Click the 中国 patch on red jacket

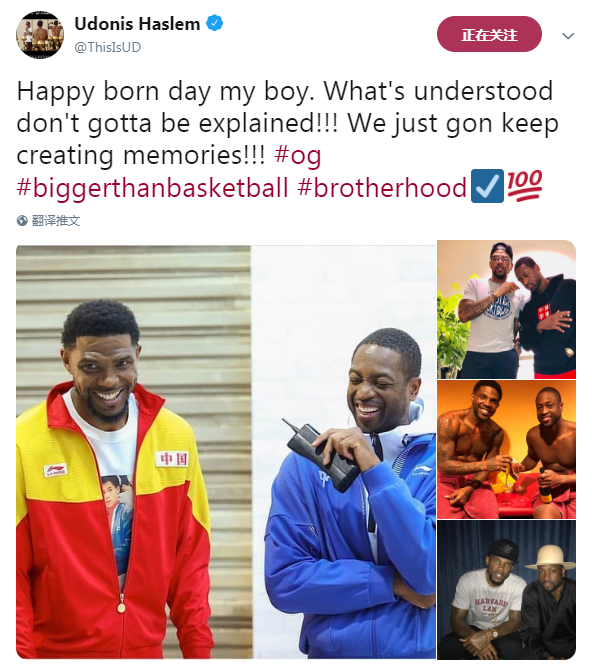click(172, 460)
